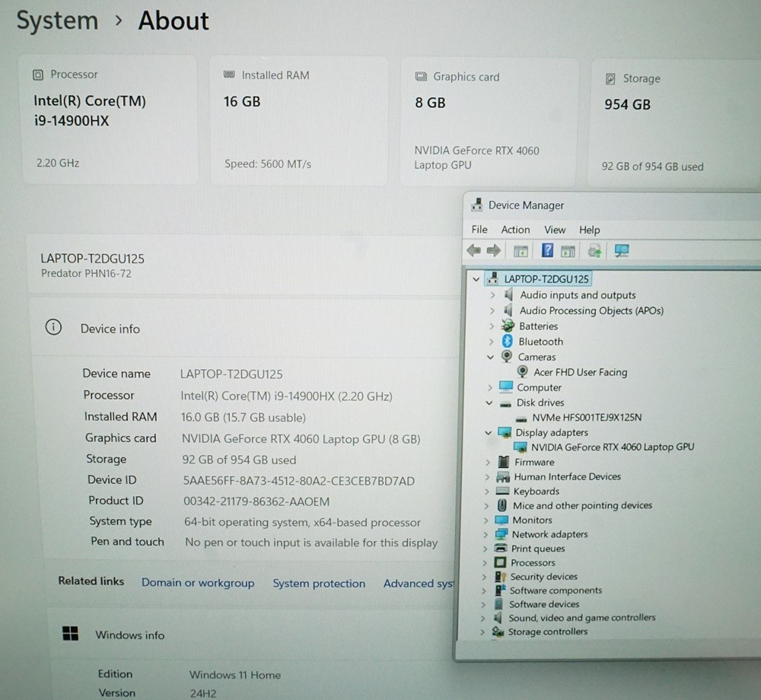Screen dimensions: 761x700
Task: Collapse the Disk drives node
Action: click(489, 402)
